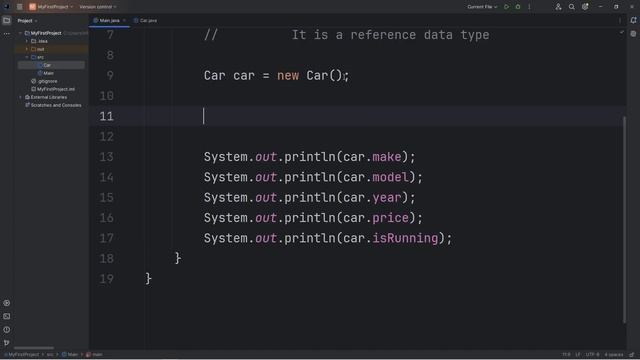Collapse the MyFirstProject root node

coord(20,33)
